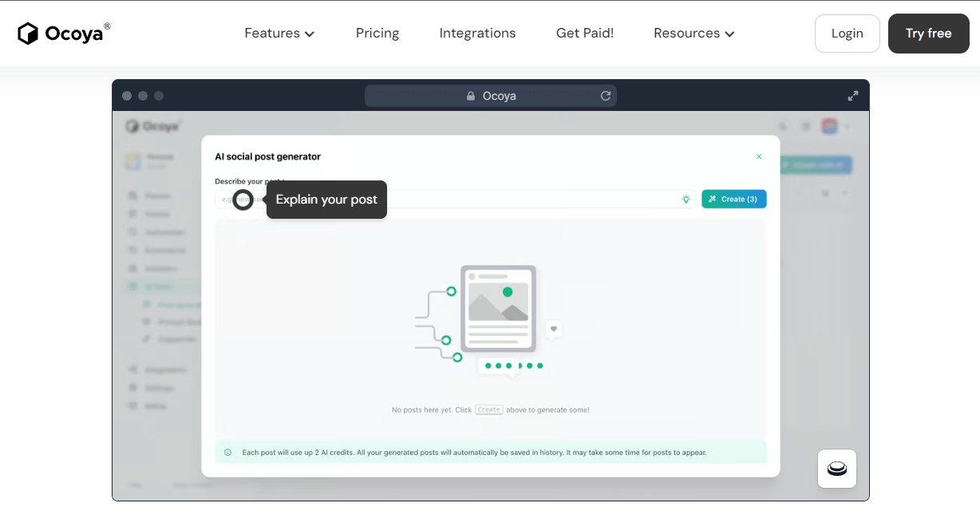
Task: Open the Pricing page
Action: [x=377, y=34]
